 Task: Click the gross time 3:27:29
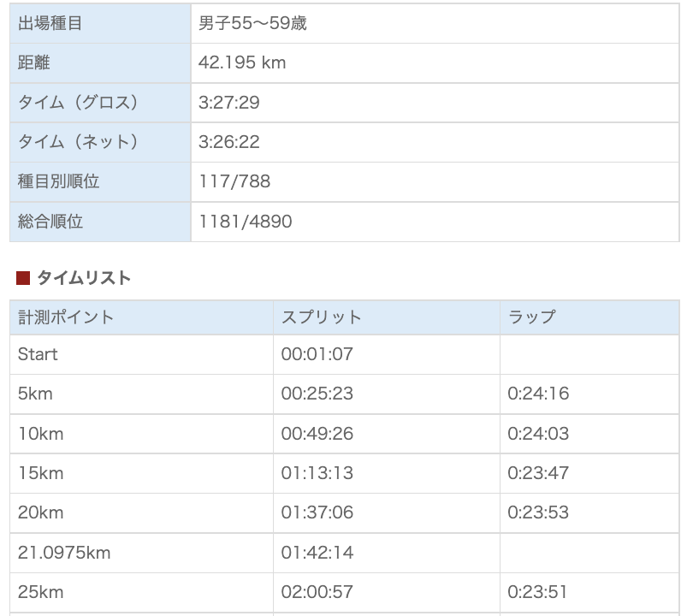228,103
